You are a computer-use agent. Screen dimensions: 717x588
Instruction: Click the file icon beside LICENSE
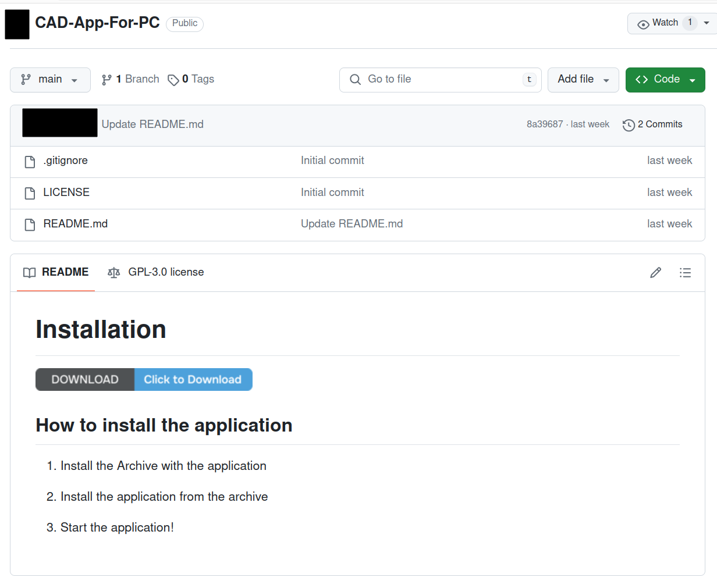point(30,192)
